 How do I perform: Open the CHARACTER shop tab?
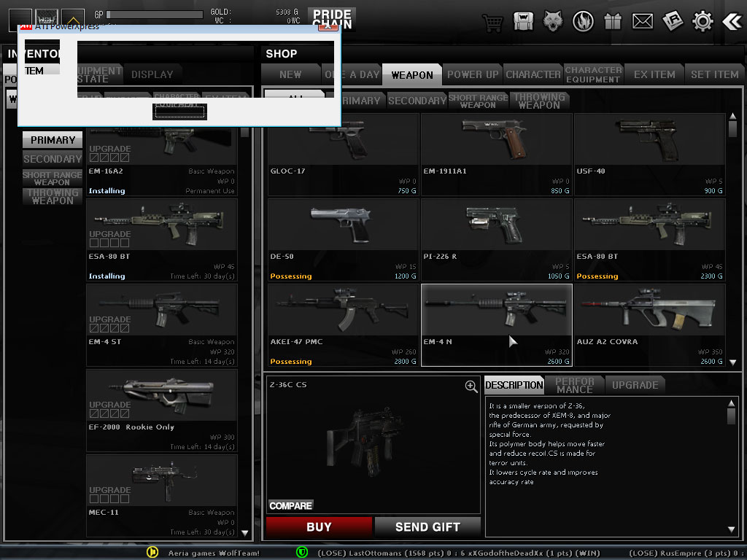click(x=533, y=74)
